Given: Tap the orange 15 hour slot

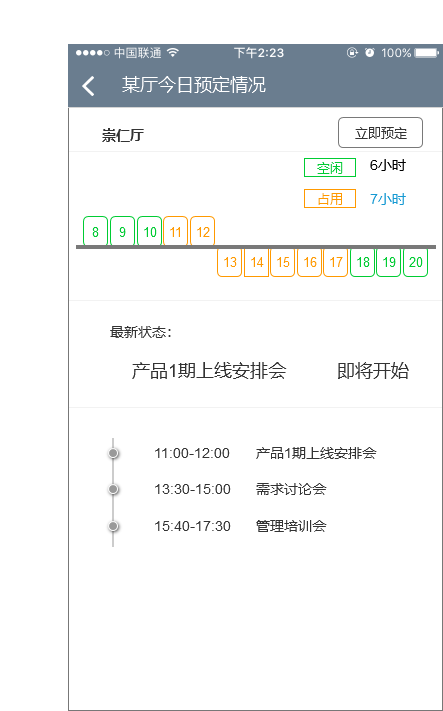Looking at the screenshot, I should point(282,262).
